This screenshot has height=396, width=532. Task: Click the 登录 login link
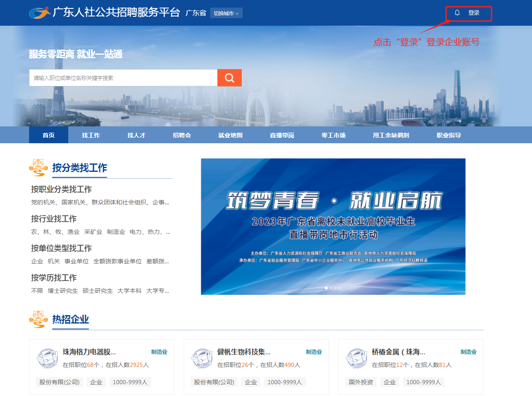click(474, 13)
